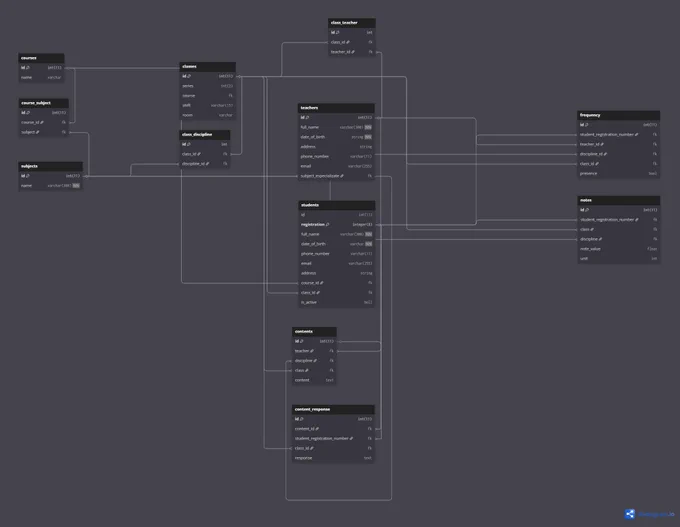This screenshot has width=680, height=527.
Task: Click student_registration_number row in content_response table
Action: coord(333,439)
